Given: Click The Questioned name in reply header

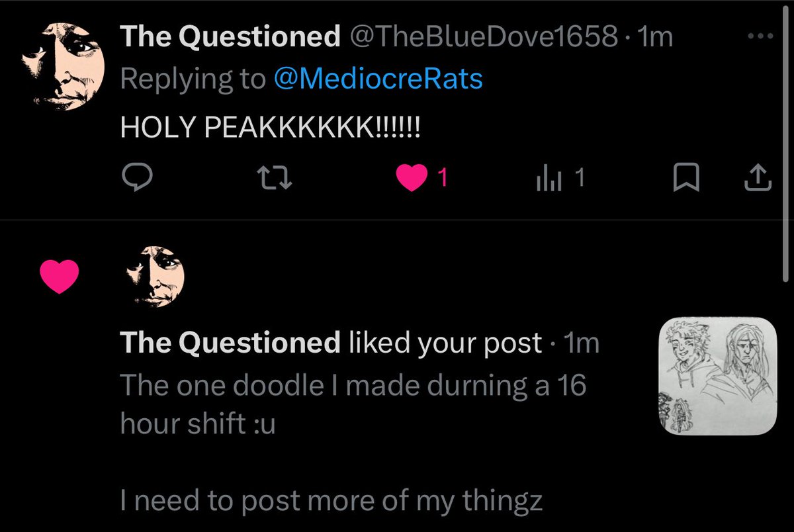Looking at the screenshot, I should tap(230, 38).
